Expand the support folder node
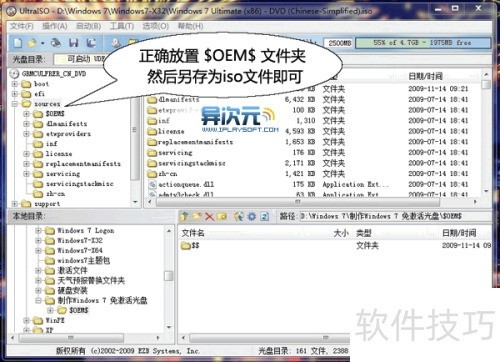Screen dimensions: 500x362 pyautogui.click(x=15, y=204)
